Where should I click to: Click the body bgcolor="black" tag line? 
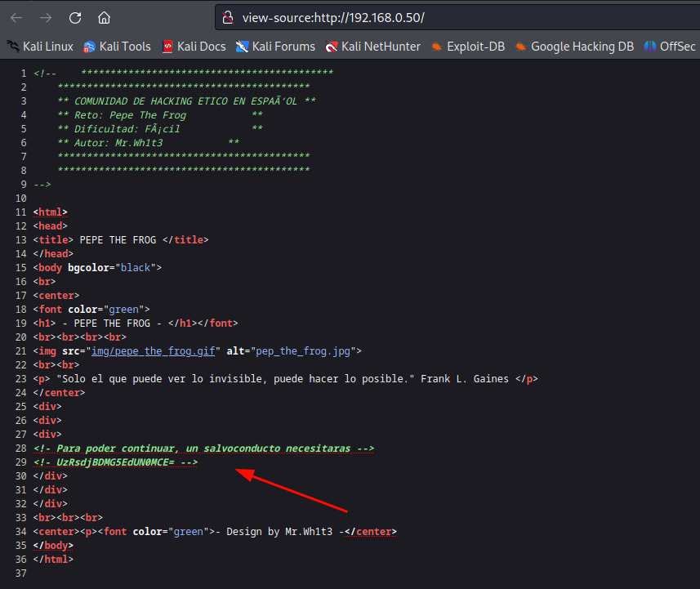pos(97,267)
